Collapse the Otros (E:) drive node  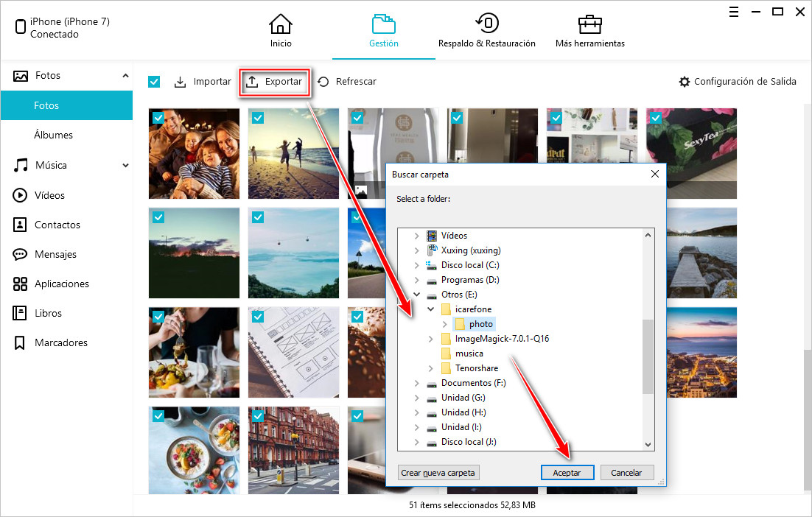click(x=417, y=295)
